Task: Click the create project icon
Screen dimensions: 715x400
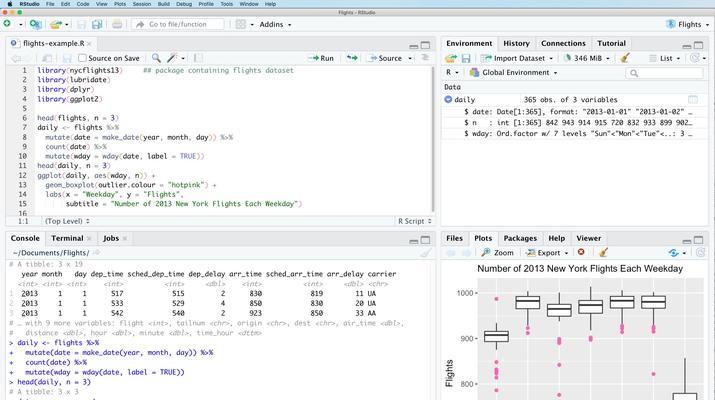Action: tap(35, 24)
